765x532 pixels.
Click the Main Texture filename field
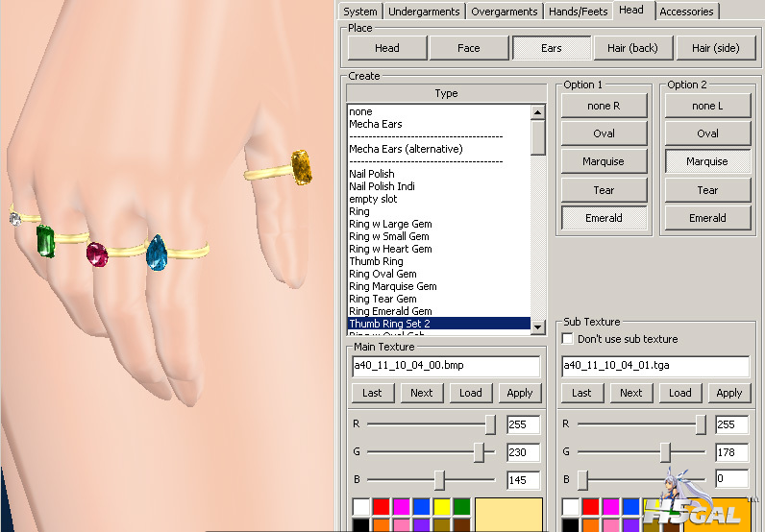click(446, 366)
